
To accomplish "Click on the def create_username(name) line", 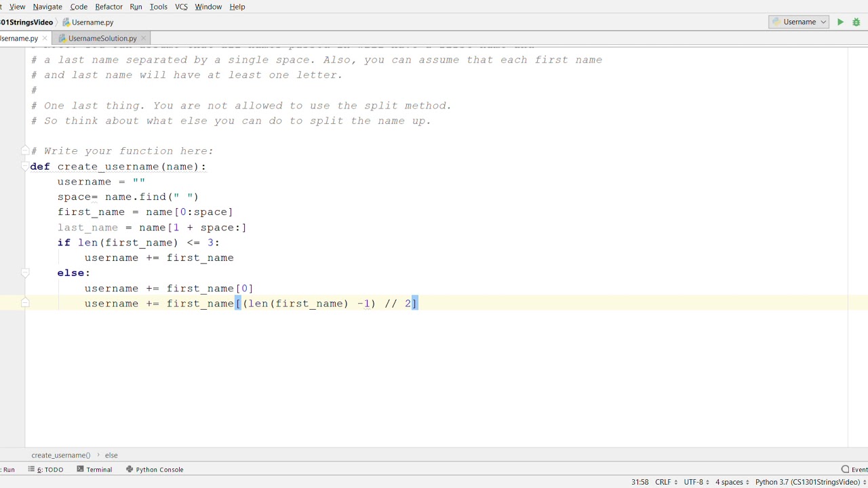I will tap(118, 167).
